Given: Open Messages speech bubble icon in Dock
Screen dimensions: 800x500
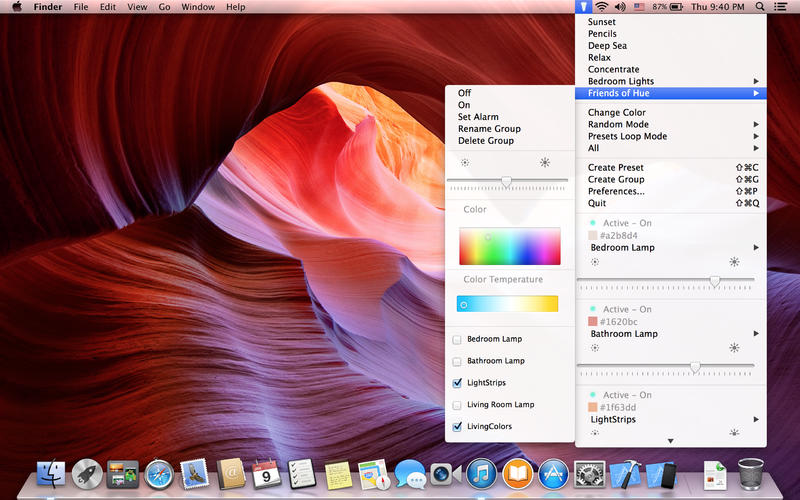Looking at the screenshot, I should coord(410,474).
